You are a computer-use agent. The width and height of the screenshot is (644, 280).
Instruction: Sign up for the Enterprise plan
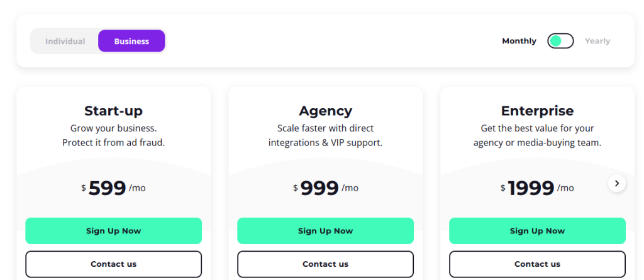[x=537, y=231]
